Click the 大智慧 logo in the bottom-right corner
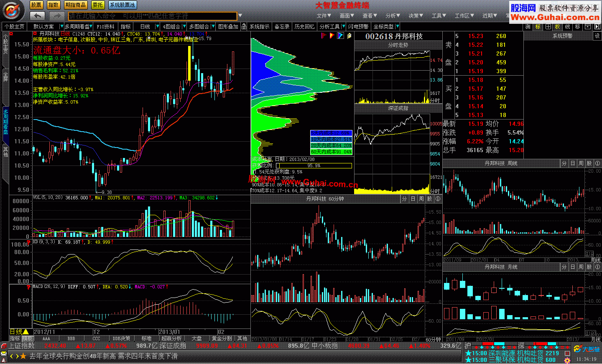The image size is (602, 364). tap(587, 349)
